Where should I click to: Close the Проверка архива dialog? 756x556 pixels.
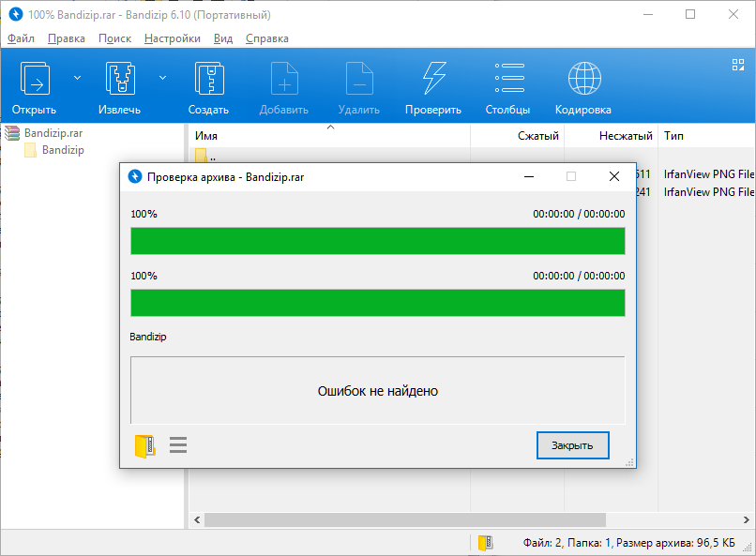[614, 177]
